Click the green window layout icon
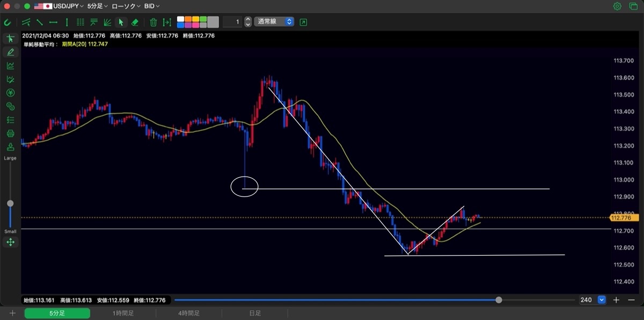Viewport: 644px width, 320px height. click(632, 6)
